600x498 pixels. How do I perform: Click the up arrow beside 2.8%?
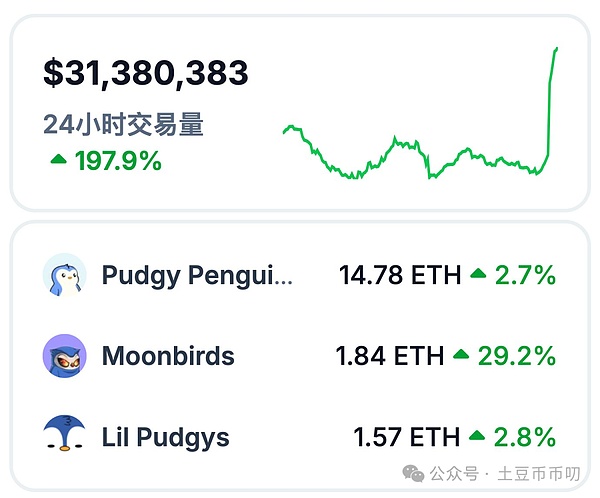click(x=478, y=436)
